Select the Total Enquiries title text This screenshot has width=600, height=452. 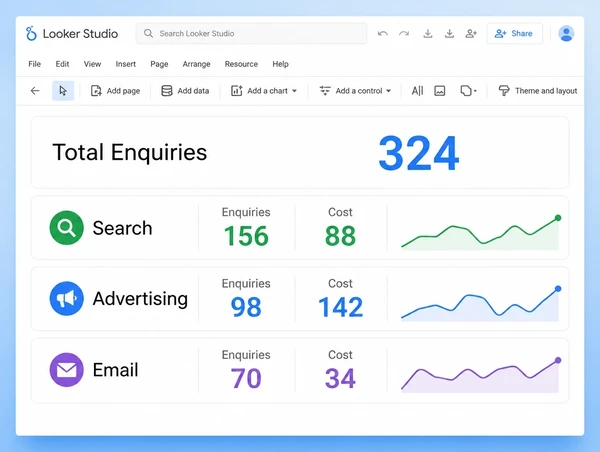130,153
